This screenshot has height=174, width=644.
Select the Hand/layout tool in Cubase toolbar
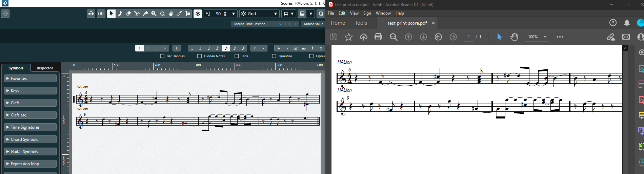171,14
